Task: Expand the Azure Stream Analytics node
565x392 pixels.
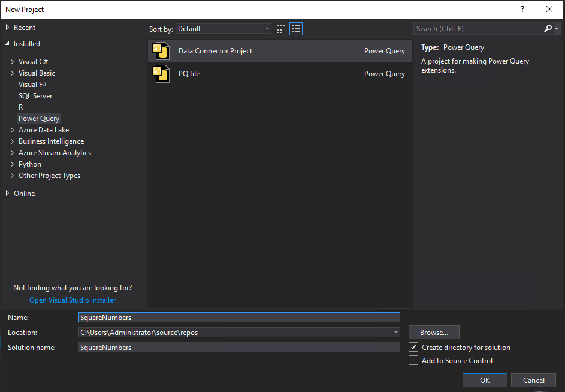Action: coord(12,153)
